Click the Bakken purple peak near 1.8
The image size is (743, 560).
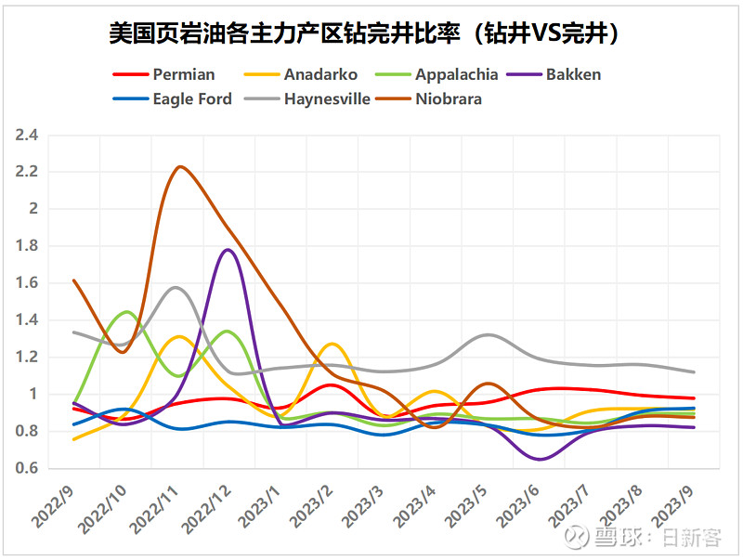(228, 249)
